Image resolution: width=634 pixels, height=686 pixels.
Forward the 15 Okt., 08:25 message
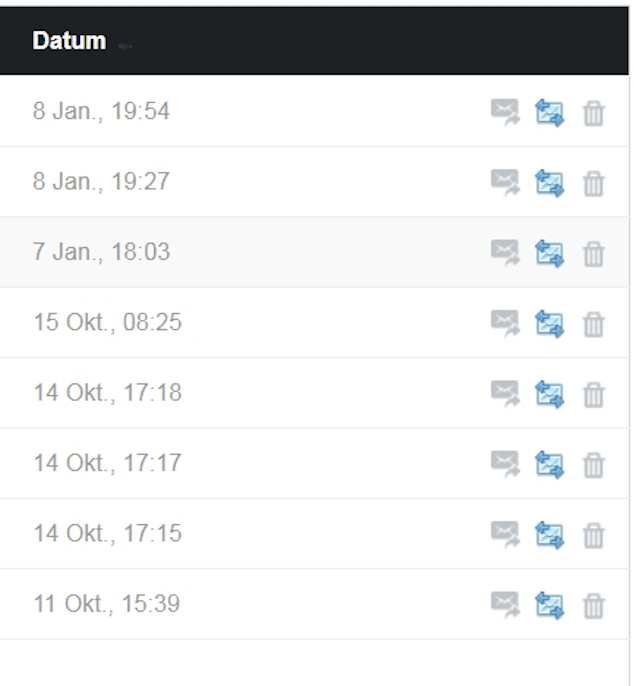point(505,323)
